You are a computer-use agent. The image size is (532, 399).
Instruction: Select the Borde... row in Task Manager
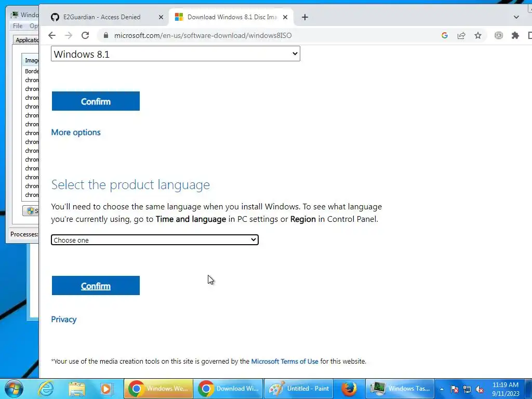[32, 71]
